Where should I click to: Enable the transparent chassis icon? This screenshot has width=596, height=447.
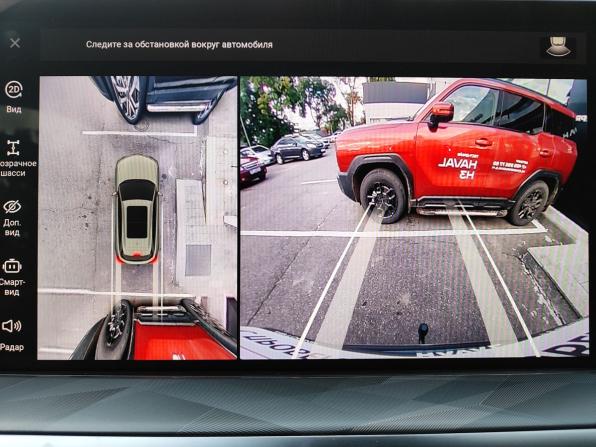click(13, 147)
